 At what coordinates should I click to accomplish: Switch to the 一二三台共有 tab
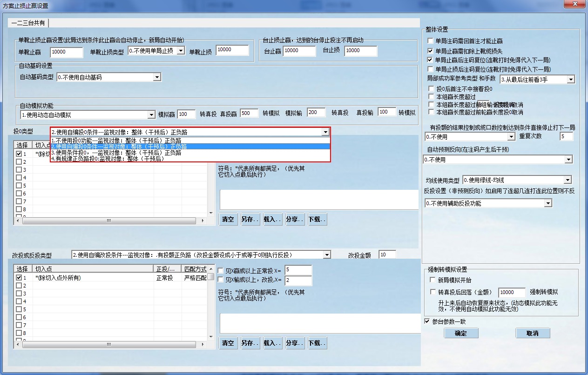pos(27,22)
